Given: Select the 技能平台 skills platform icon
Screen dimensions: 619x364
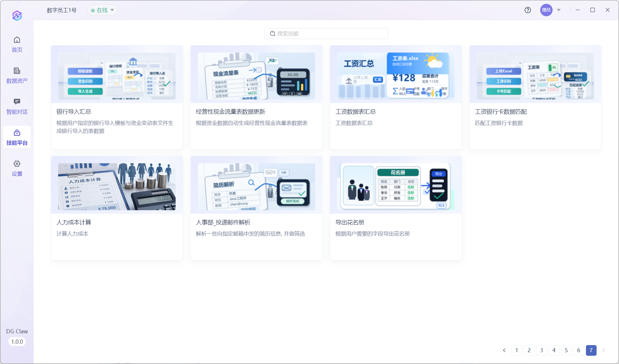Looking at the screenshot, I should (x=17, y=133).
